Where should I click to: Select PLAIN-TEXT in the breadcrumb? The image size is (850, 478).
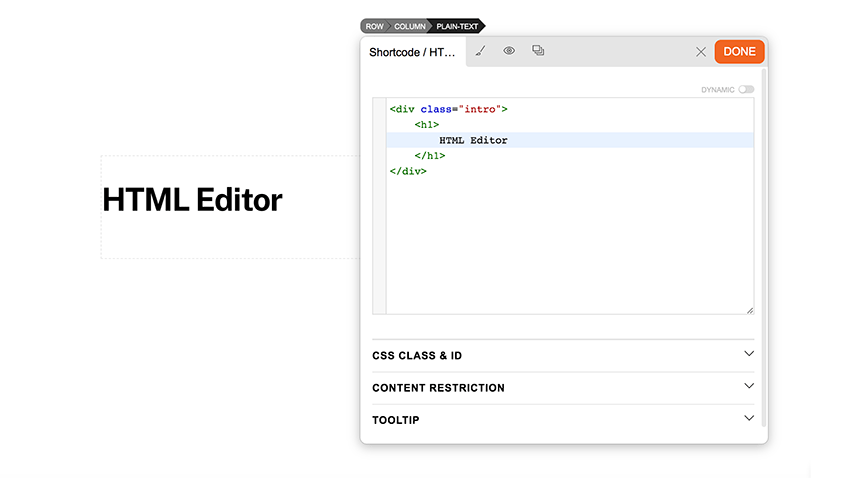point(457,26)
